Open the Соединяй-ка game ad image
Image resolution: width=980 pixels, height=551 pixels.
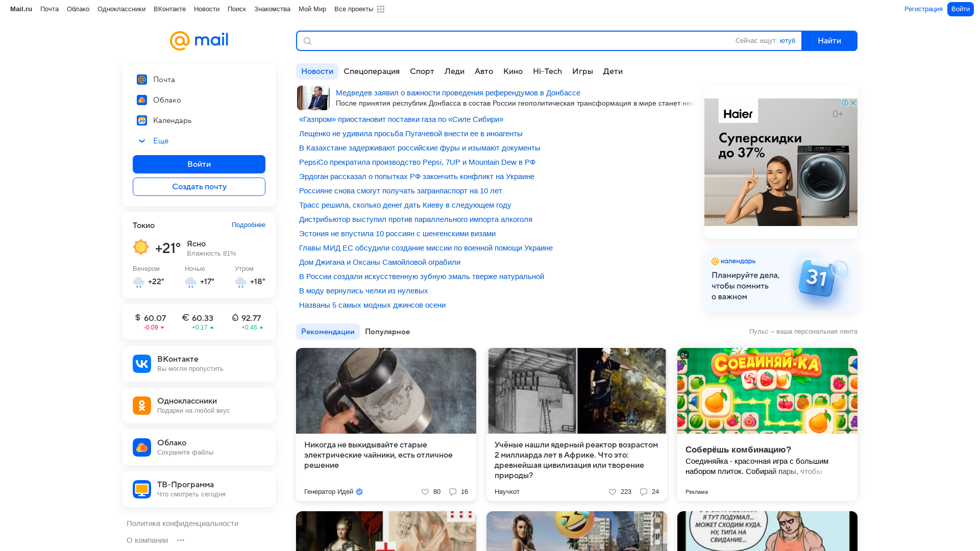click(x=767, y=391)
